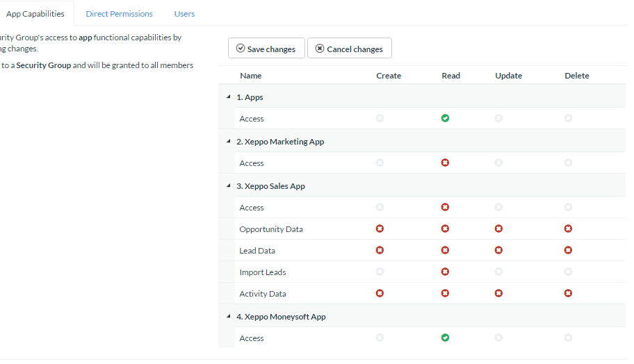Collapse the 1. Apps group
This screenshot has width=634, height=364.
[229, 97]
